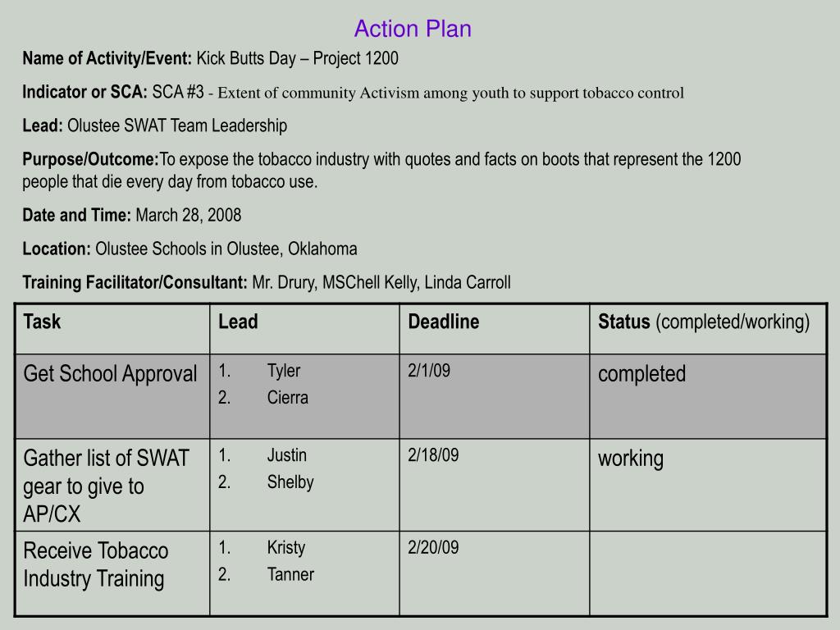Select the completed status cell

[x=641, y=374]
